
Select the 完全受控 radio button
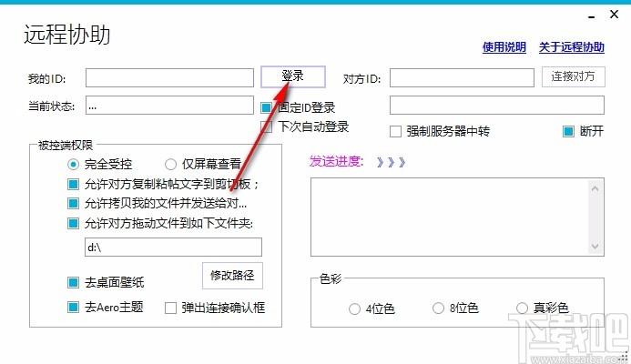click(73, 164)
